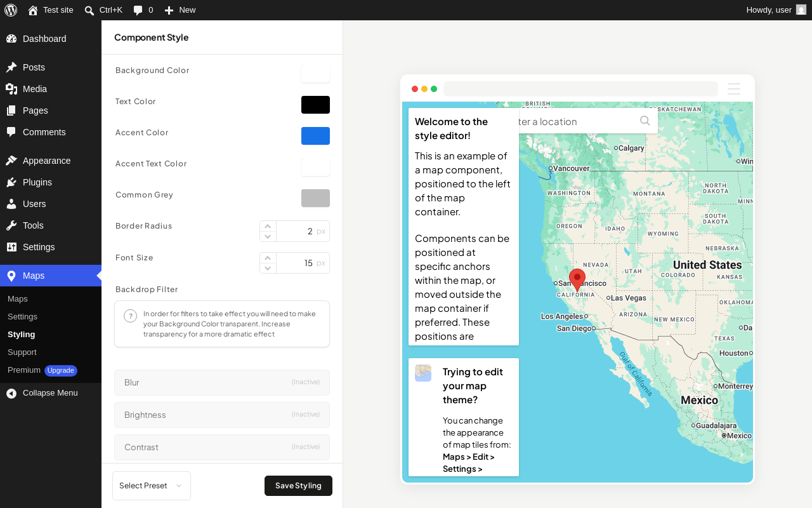Viewport: 812px width, 508px height.
Task: Click the Collapse Menu label
Action: point(50,393)
